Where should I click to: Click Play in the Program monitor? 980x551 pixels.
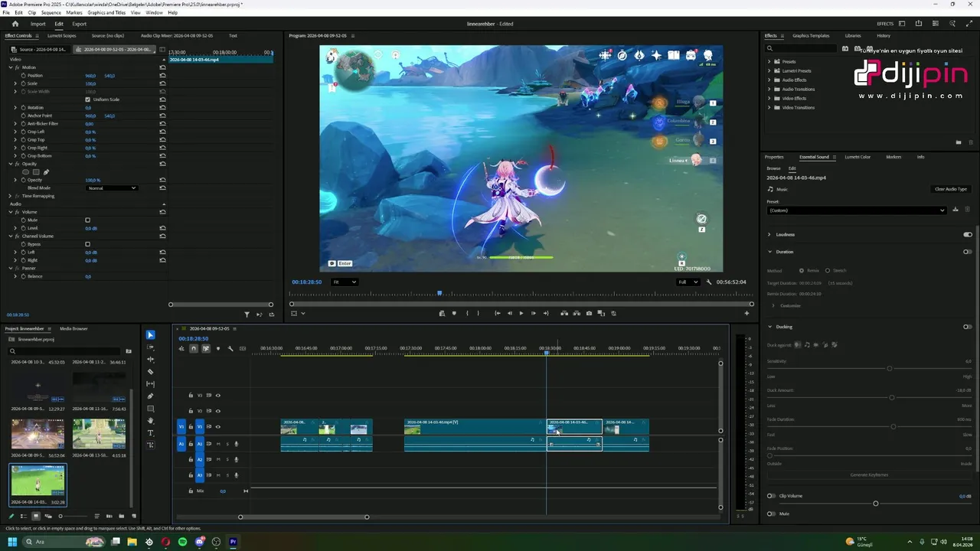pyautogui.click(x=521, y=313)
